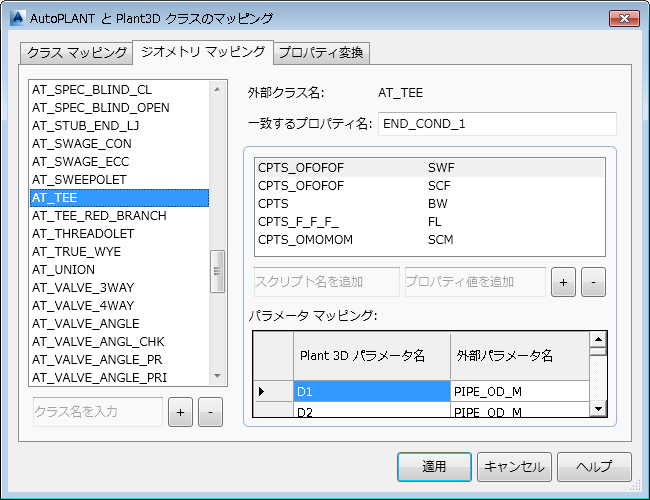Select AT_VALVE_ANGL_CHK in the class list
Image resolution: width=650 pixels, height=500 pixels.
point(119,342)
